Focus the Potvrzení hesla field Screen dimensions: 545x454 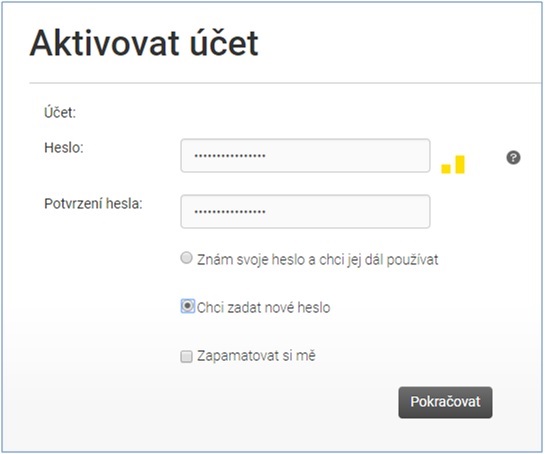[x=305, y=212]
